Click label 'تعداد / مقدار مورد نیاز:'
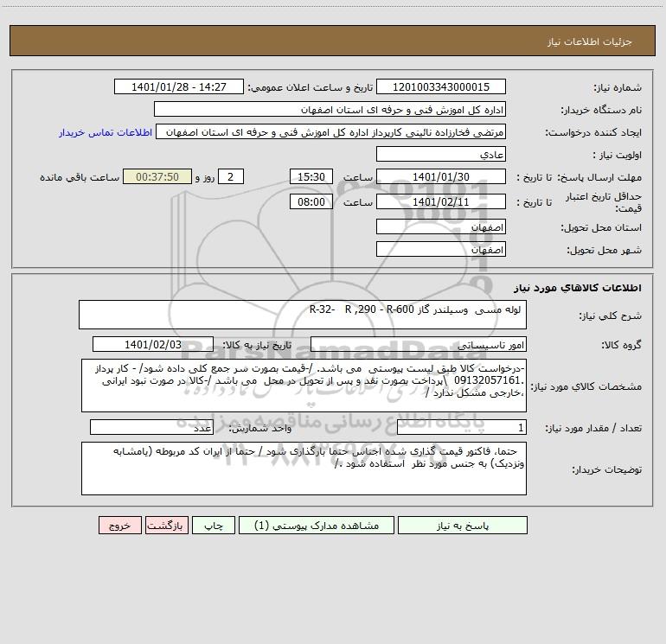Viewport: 666px width, 644px height. 593,429
